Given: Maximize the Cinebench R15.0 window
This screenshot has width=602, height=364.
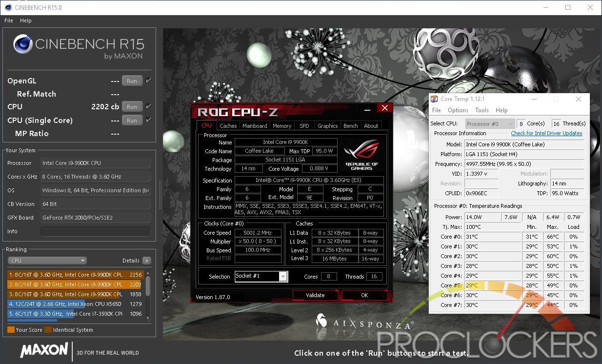Looking at the screenshot, I should tap(568, 7).
